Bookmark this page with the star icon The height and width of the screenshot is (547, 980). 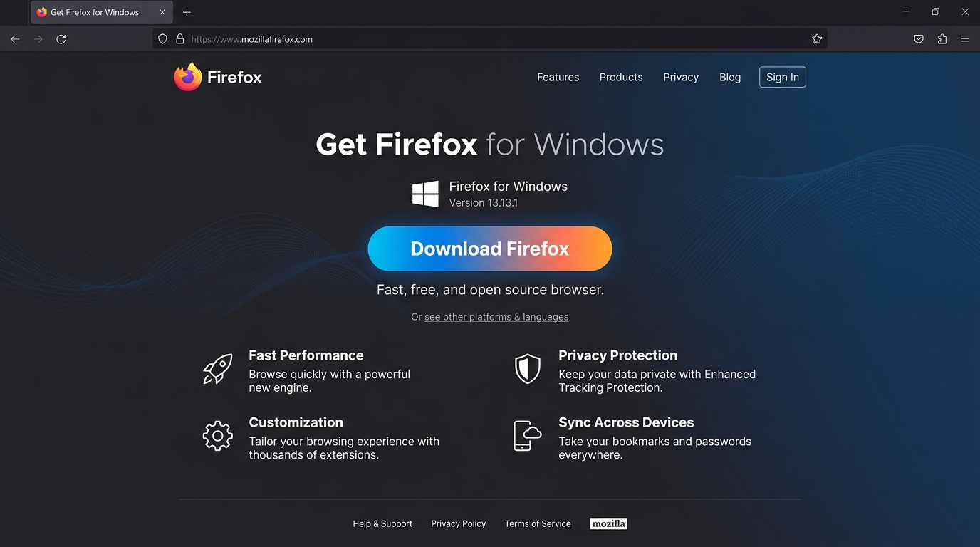tap(817, 39)
